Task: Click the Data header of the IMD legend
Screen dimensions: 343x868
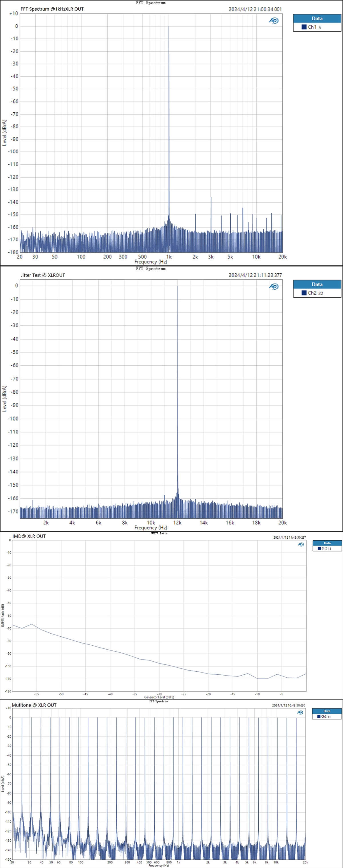Action: coord(327,543)
